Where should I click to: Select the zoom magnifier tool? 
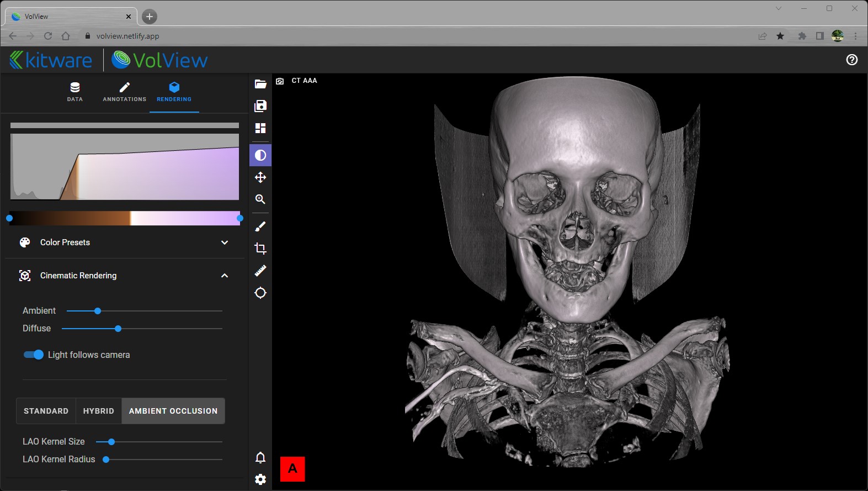(260, 199)
